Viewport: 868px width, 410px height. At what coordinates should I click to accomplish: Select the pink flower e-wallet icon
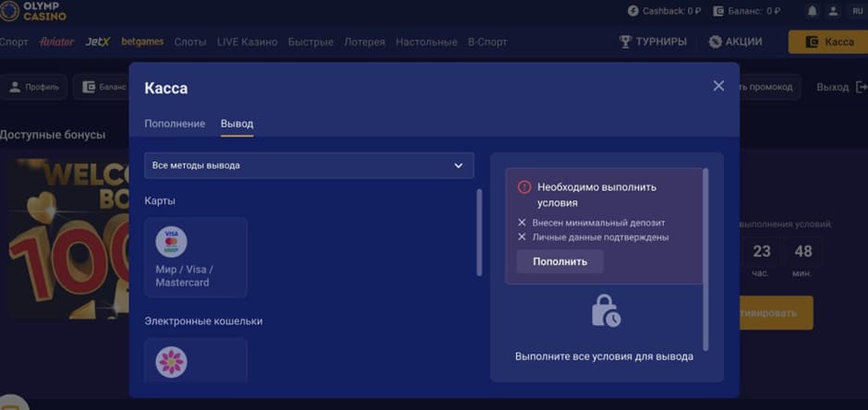tap(171, 361)
